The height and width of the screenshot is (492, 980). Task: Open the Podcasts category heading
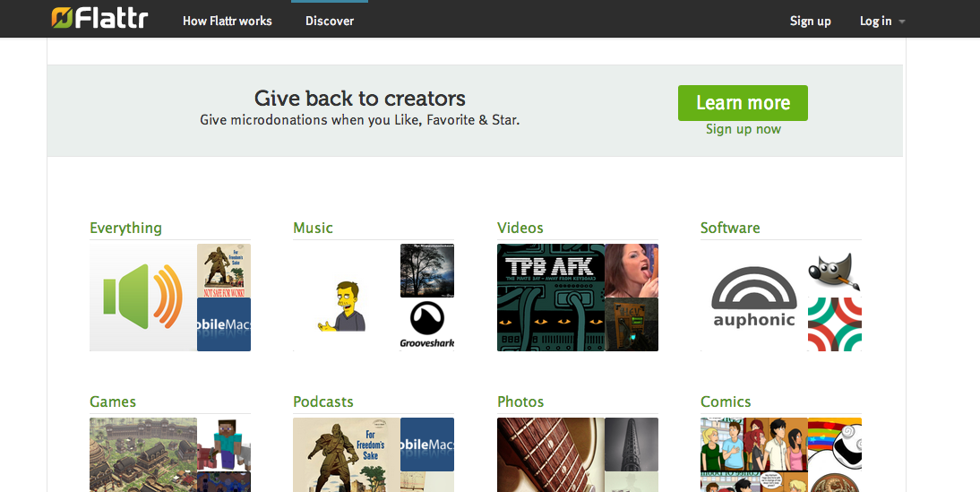coord(323,401)
